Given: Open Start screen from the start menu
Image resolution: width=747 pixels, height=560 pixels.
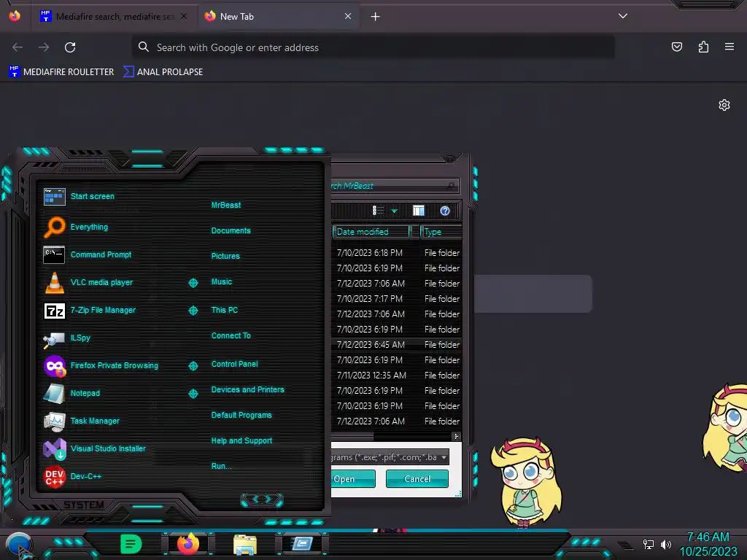Looking at the screenshot, I should pos(79,196).
